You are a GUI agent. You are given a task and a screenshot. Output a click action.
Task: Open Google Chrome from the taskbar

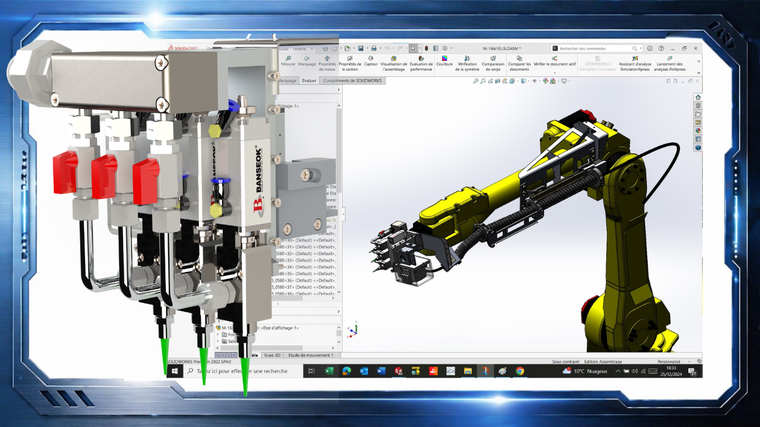tap(521, 371)
